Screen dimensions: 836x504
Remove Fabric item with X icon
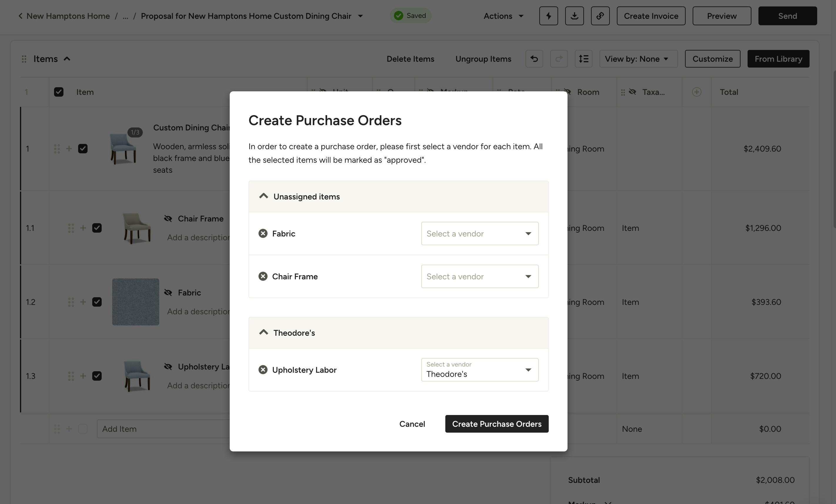263,233
